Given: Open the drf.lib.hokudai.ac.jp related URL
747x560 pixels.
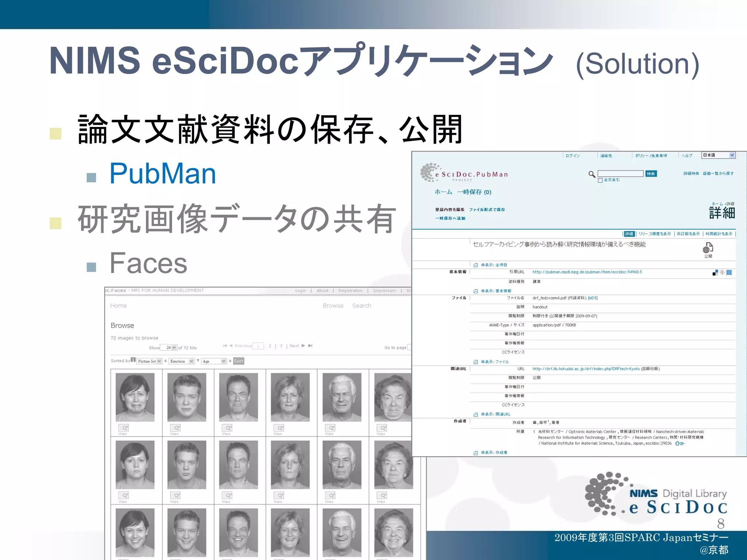Looking at the screenshot, I should (586, 369).
